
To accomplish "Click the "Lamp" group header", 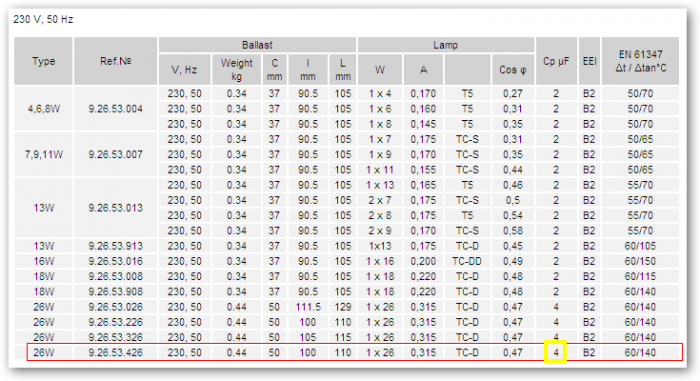I will tap(446, 45).
